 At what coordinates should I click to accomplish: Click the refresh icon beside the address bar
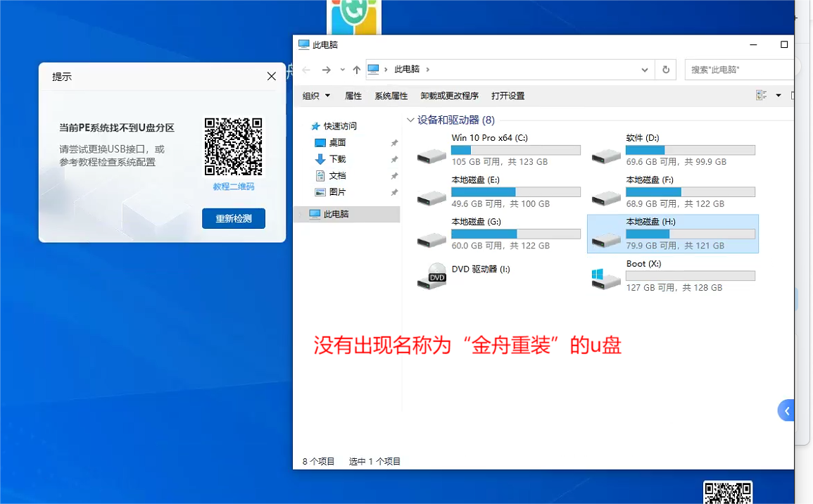[x=665, y=70]
